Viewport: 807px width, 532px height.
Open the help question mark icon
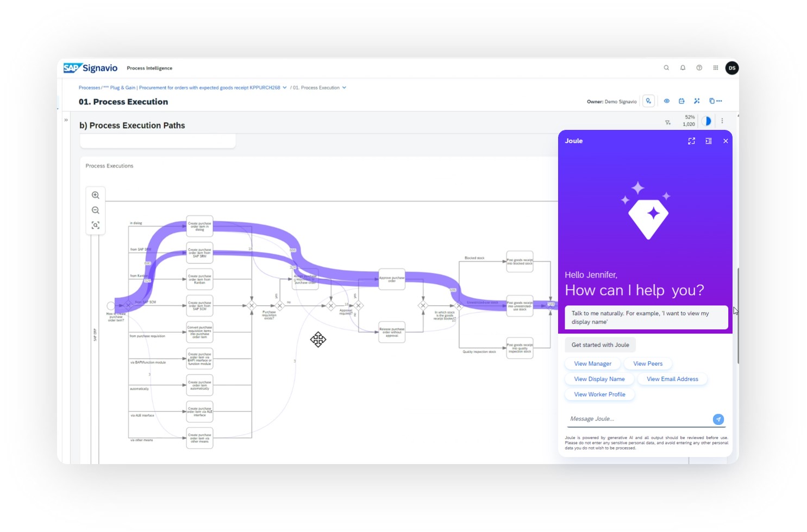[x=699, y=68]
